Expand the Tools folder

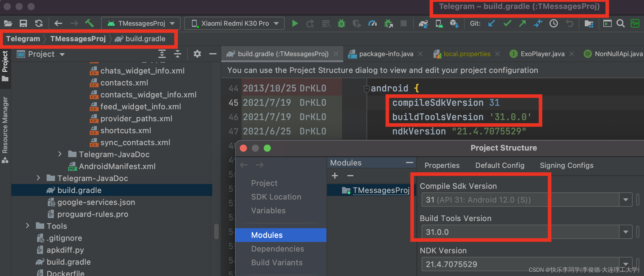28,226
